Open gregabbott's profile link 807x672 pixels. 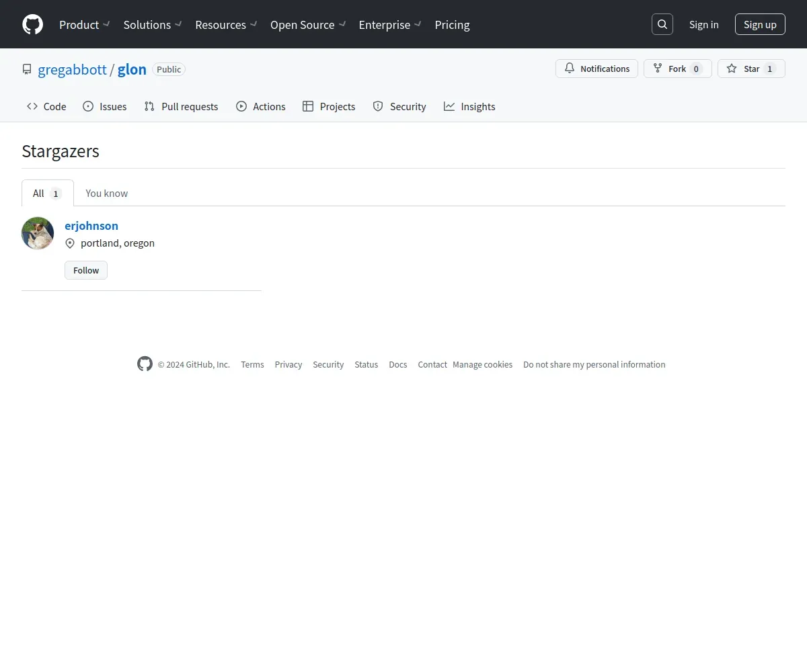coord(73,69)
